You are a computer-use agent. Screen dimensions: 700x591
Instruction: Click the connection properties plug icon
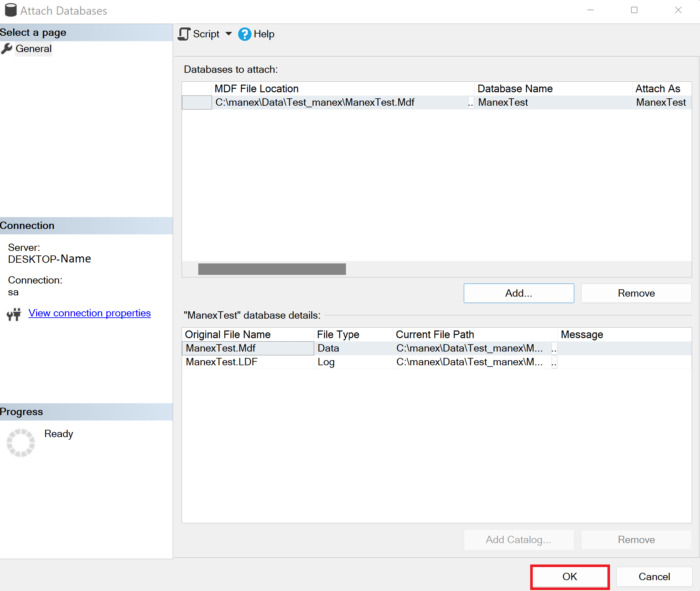pos(14,314)
